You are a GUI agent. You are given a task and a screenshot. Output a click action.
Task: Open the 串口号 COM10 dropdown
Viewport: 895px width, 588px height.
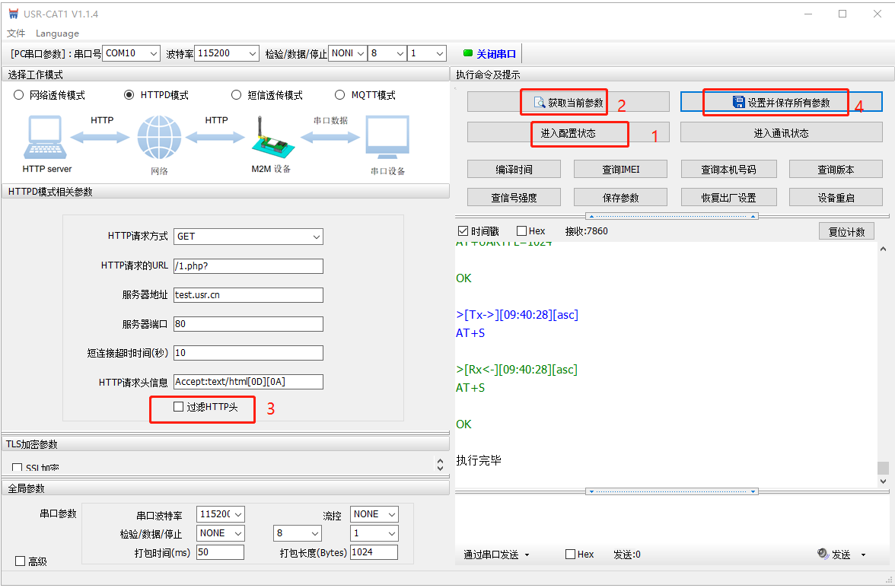(132, 53)
